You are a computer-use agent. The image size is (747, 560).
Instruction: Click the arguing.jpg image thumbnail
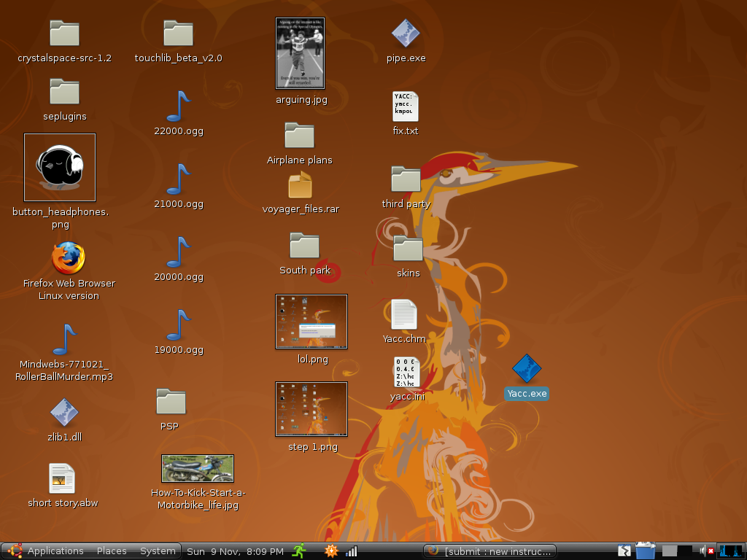(300, 53)
